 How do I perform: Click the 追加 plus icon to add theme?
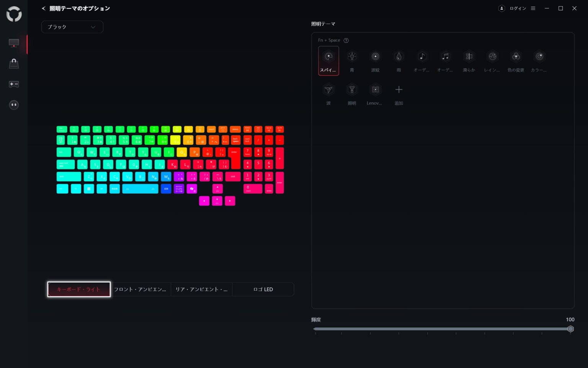point(399,90)
